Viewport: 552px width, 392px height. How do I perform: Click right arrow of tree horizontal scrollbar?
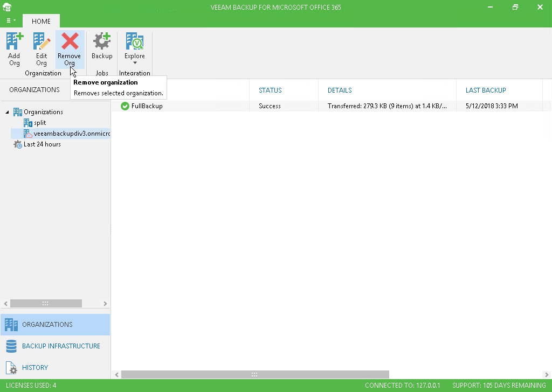pos(105,303)
